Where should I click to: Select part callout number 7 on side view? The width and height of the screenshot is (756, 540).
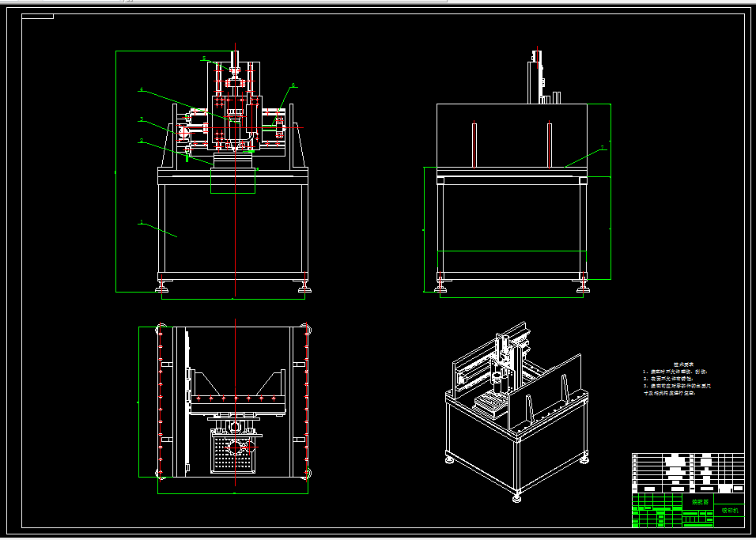click(603, 148)
